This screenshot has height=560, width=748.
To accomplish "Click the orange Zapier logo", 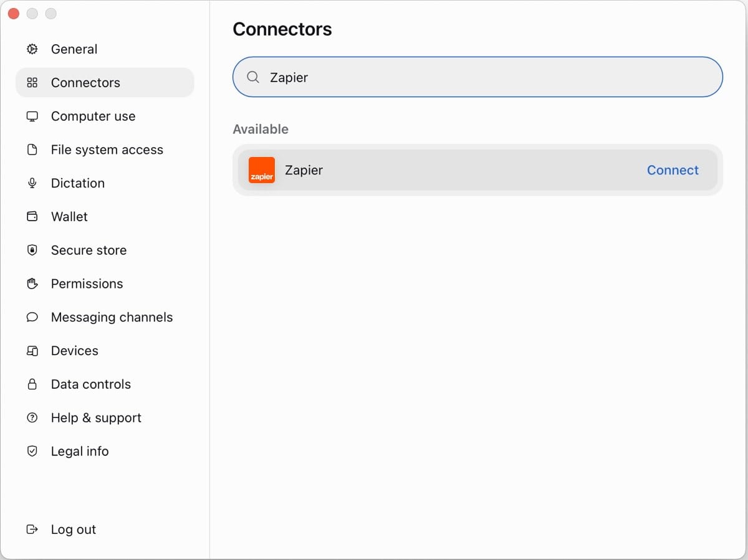I will 262,170.
